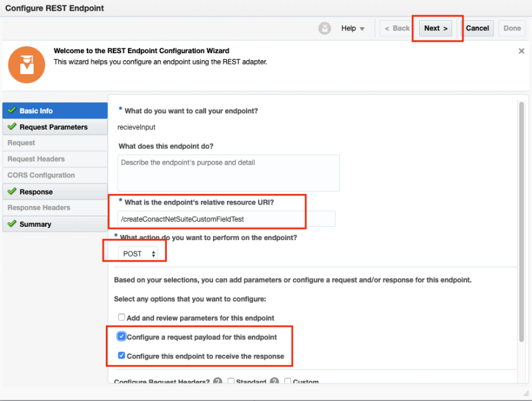Uncheck Configure a request payload checkbox
Image resolution: width=532 pixels, height=401 pixels.
(121, 337)
